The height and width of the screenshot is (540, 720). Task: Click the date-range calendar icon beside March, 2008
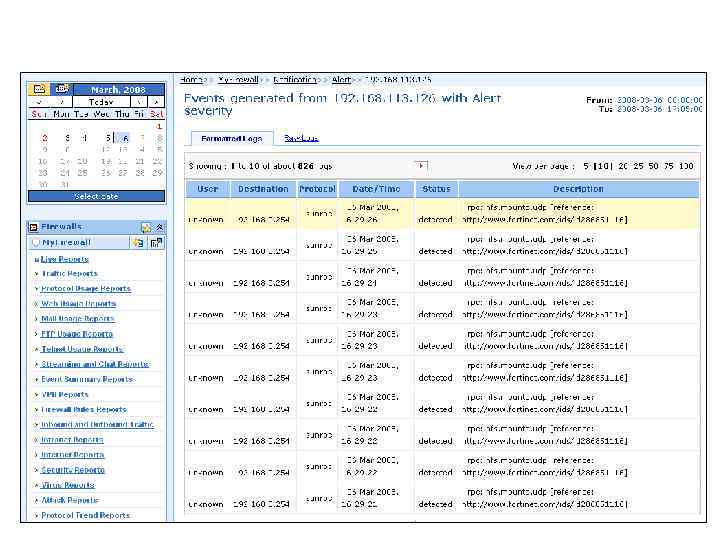tap(62, 89)
